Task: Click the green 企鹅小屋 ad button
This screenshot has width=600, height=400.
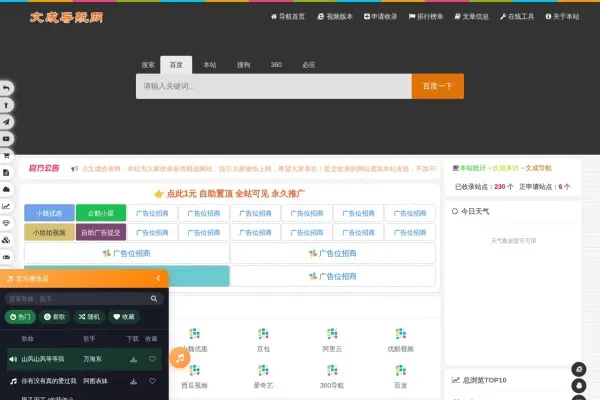Action: pyautogui.click(x=101, y=213)
